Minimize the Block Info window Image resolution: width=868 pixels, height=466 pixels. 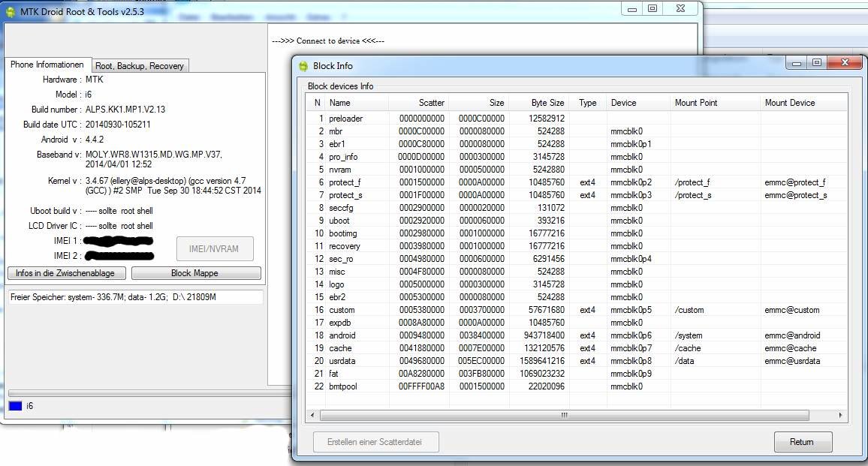(797, 62)
